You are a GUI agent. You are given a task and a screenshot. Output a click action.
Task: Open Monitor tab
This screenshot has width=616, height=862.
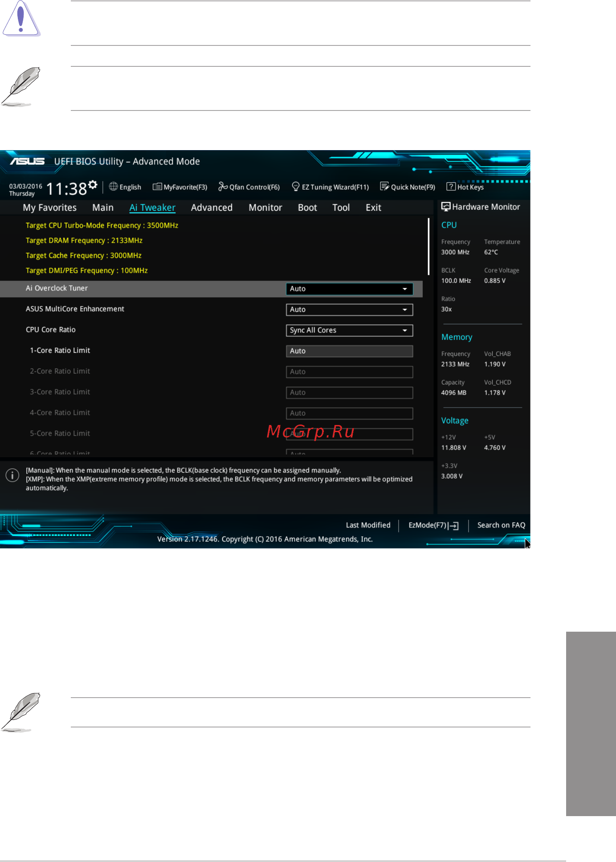[265, 208]
